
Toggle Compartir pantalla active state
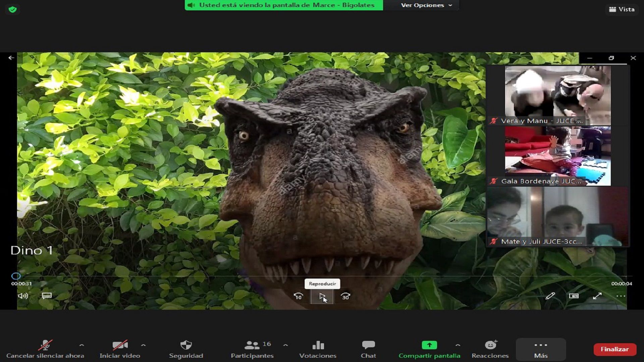429,349
